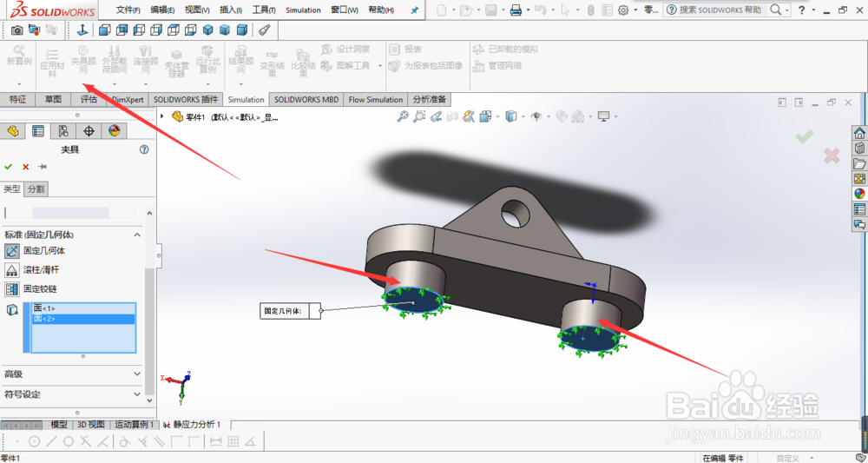The width and height of the screenshot is (868, 463).
Task: Collapse the 标准 (固定几何体) section
Action: click(x=137, y=235)
